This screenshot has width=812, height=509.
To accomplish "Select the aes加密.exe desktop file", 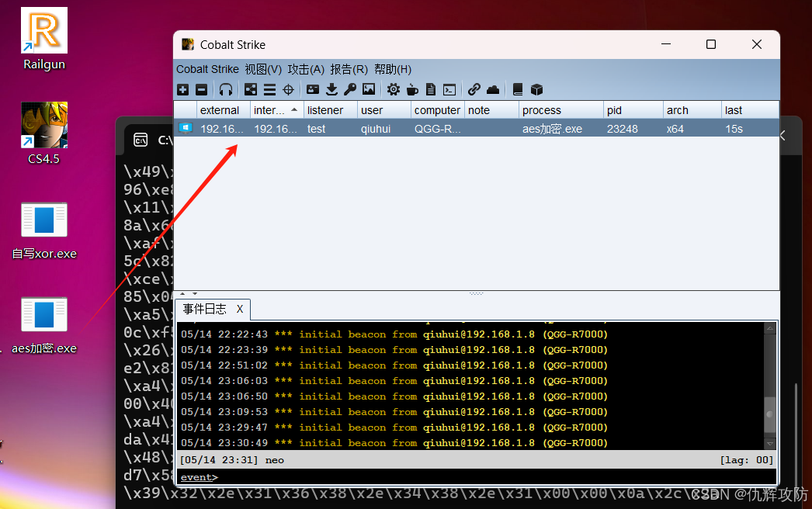I will 44,326.
